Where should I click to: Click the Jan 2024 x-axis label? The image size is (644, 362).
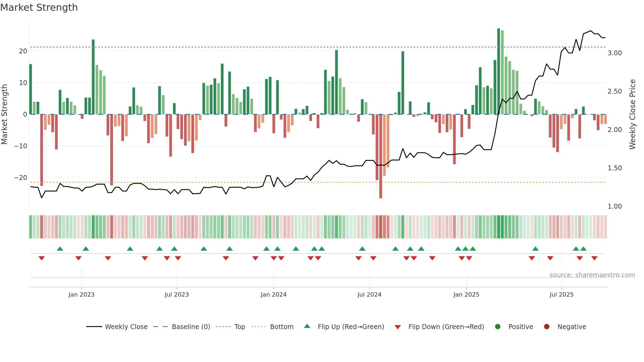pos(274,294)
